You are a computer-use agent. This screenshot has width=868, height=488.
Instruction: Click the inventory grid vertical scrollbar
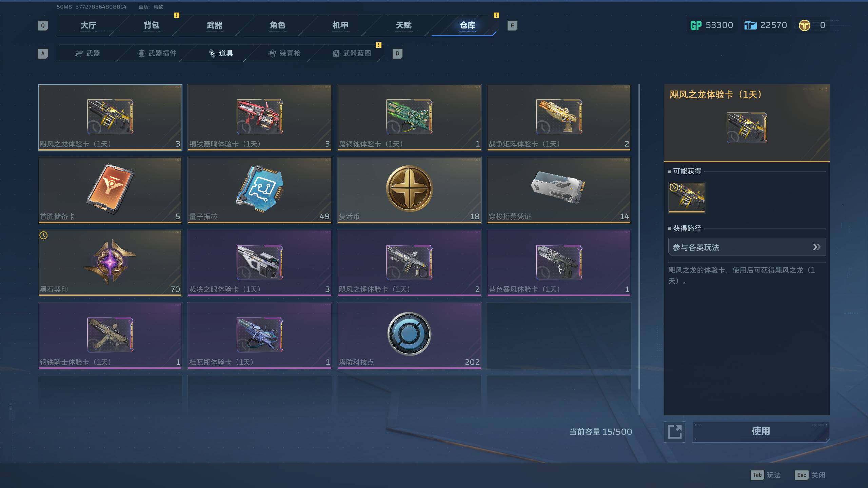(x=639, y=249)
